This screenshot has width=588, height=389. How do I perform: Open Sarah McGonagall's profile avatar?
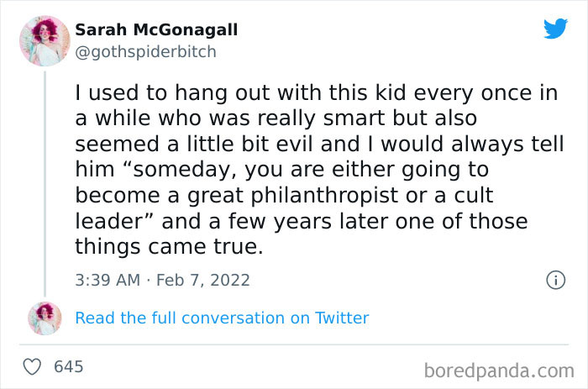[44, 40]
